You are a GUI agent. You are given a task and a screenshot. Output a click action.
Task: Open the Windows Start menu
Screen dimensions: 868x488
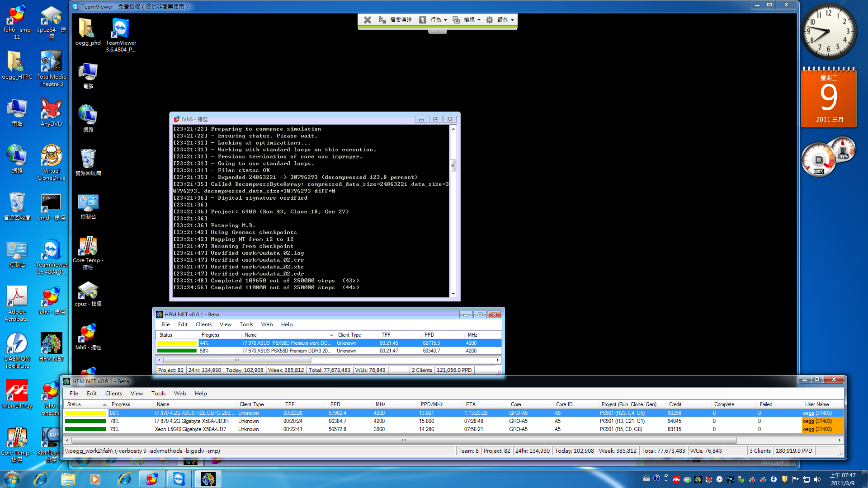tap(12, 479)
